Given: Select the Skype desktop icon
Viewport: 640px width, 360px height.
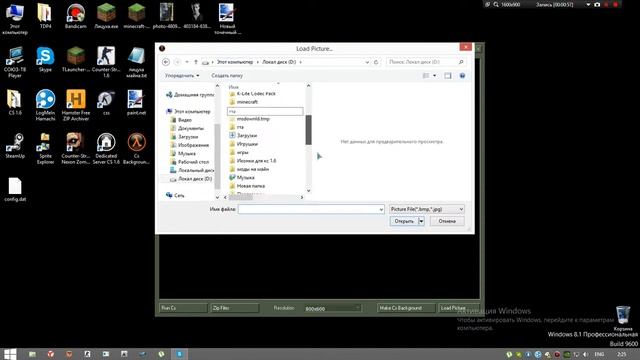Looking at the screenshot, I should click(45, 60).
